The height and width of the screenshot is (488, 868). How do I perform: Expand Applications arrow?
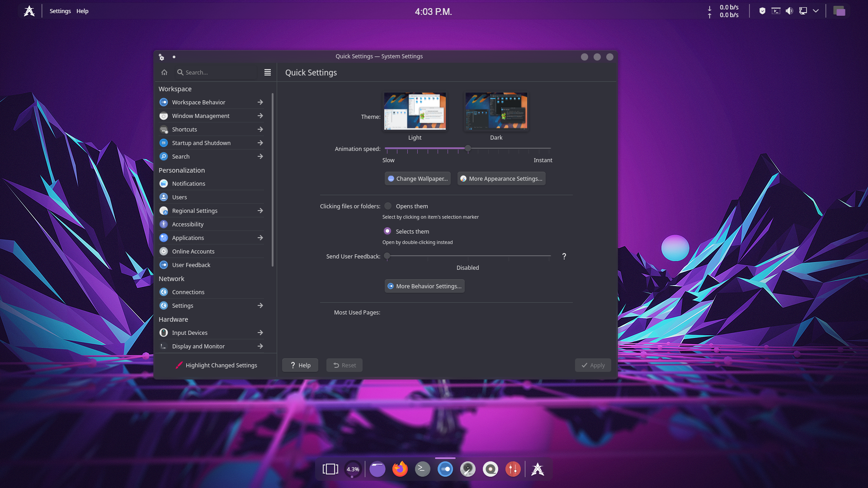point(260,238)
